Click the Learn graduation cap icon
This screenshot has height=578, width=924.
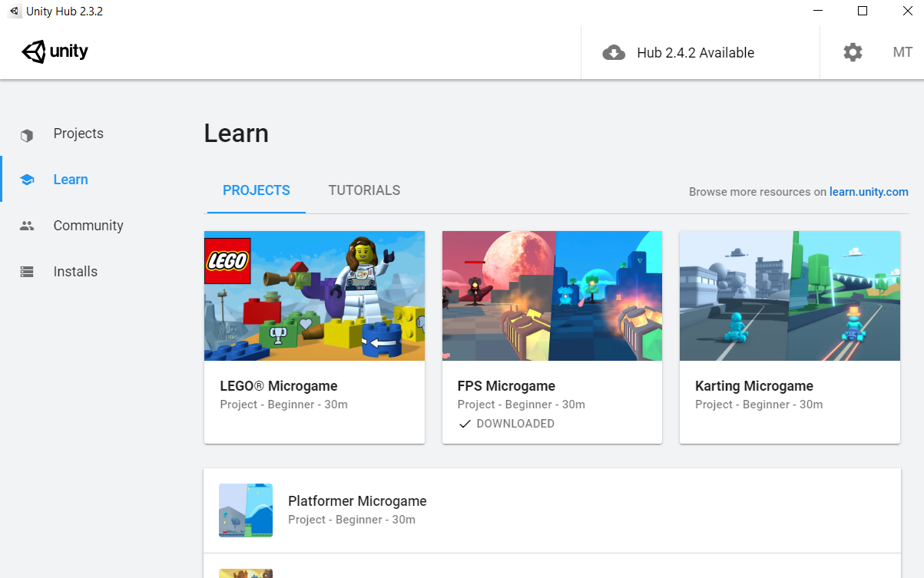point(27,180)
